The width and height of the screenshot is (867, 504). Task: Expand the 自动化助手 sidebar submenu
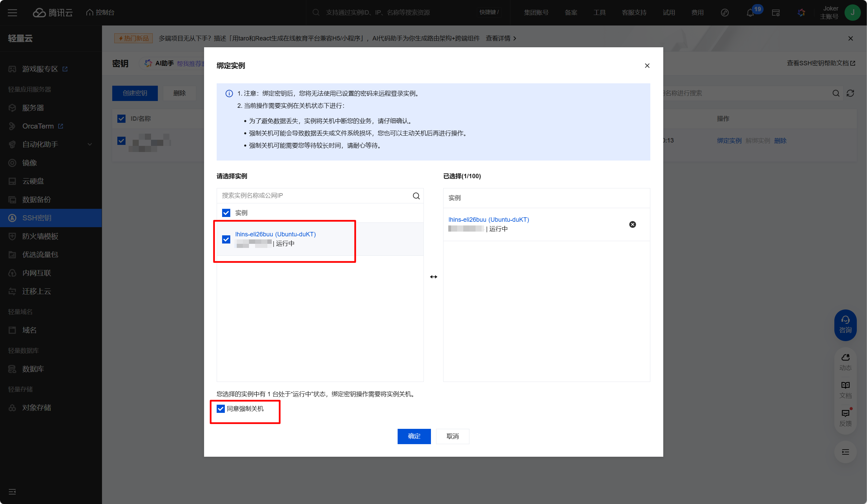tap(90, 145)
